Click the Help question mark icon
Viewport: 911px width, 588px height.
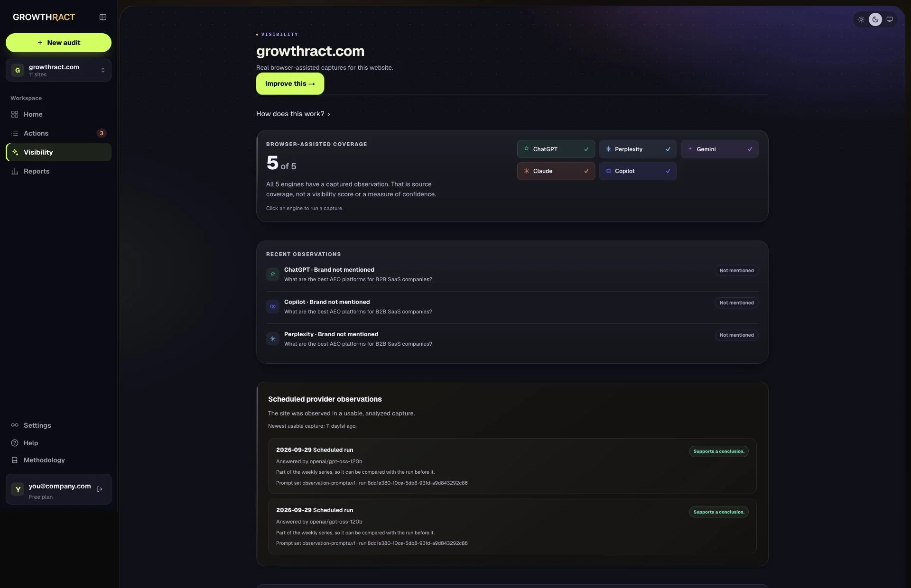15,443
